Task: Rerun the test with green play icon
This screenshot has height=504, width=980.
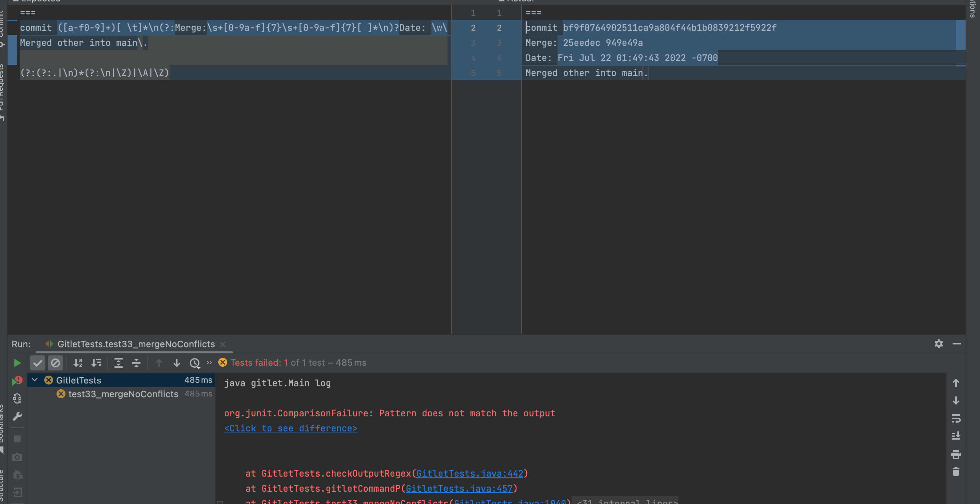Action: tap(17, 363)
